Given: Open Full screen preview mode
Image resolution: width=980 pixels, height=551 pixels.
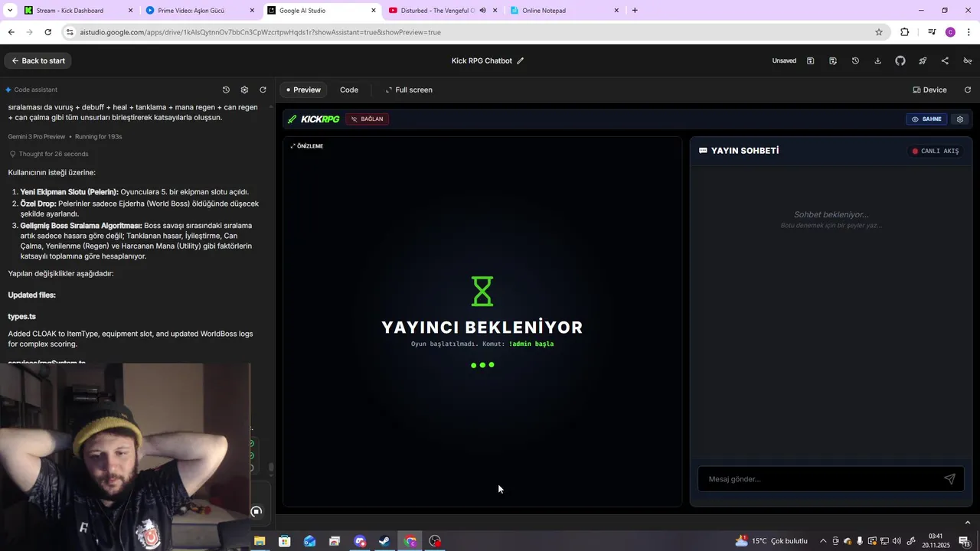Looking at the screenshot, I should point(409,90).
